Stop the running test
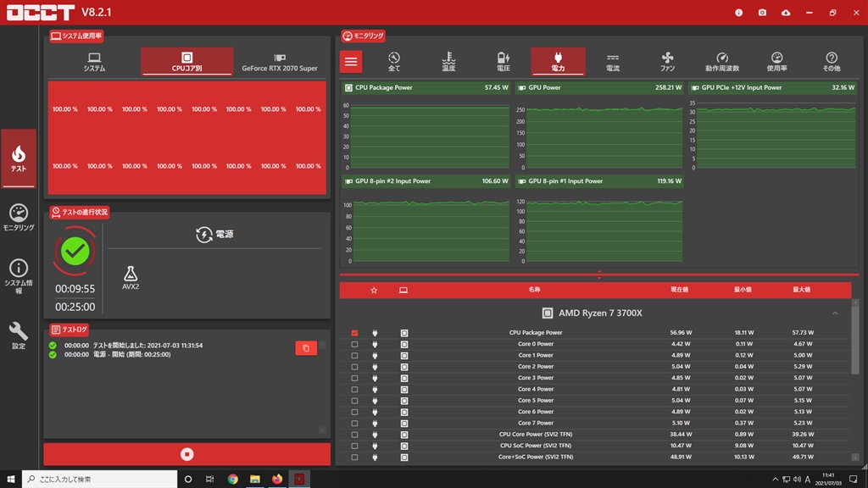 coord(187,454)
